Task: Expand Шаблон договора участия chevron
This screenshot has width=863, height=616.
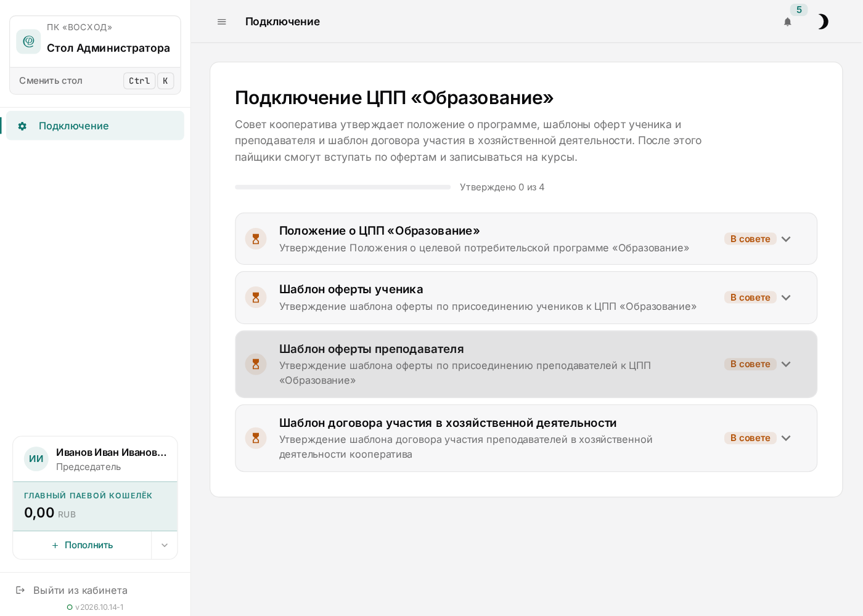Action: pyautogui.click(x=786, y=438)
